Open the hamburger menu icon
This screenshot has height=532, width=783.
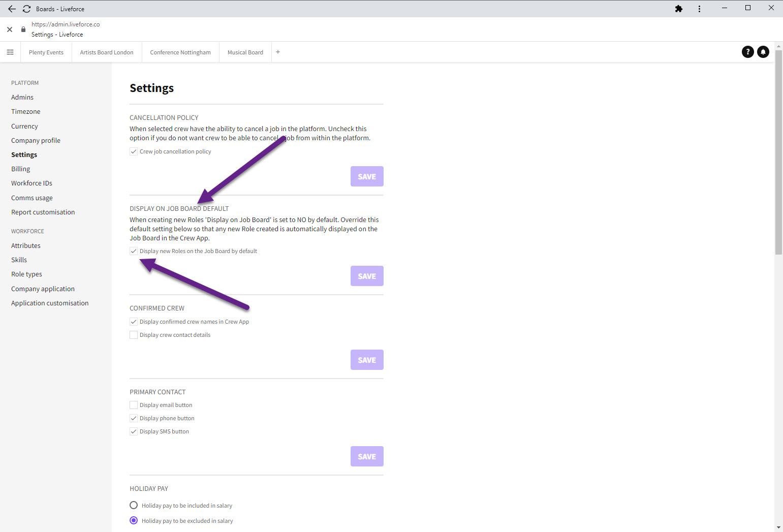(10, 52)
